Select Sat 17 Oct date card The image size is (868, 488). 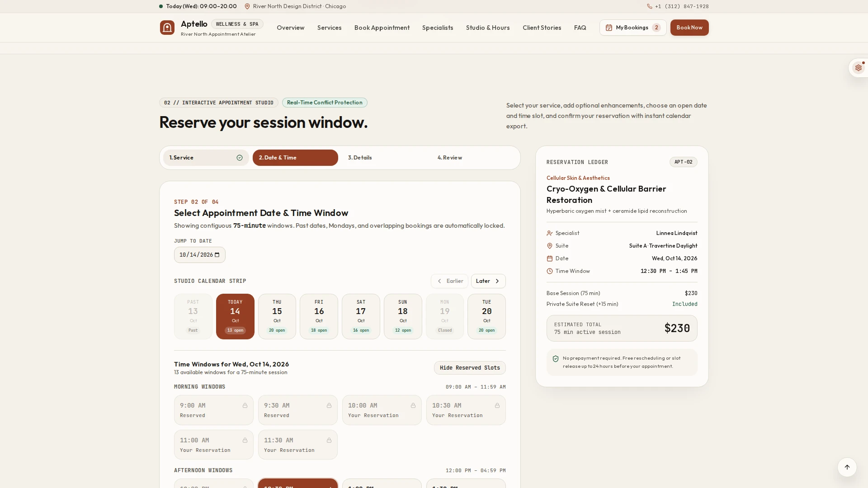point(361,316)
